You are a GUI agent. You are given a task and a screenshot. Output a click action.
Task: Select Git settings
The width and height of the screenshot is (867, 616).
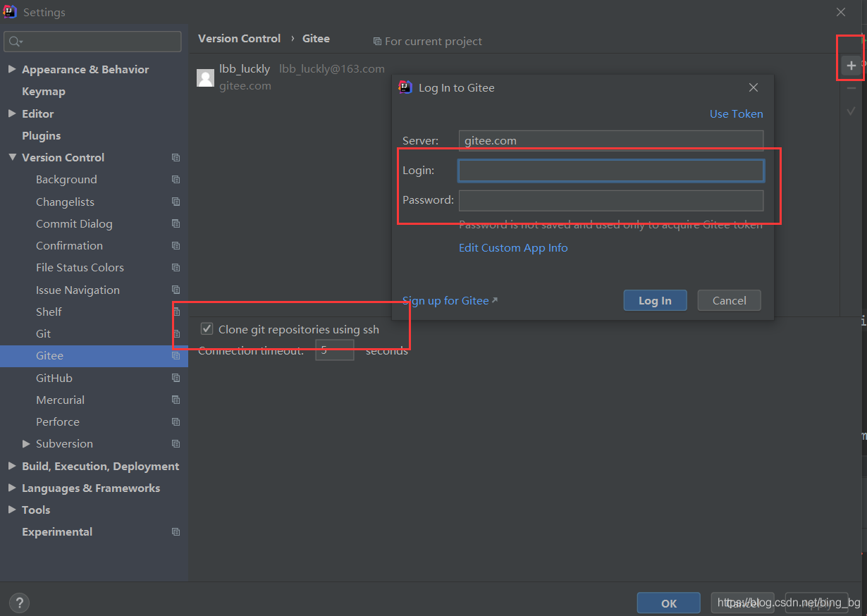(43, 333)
